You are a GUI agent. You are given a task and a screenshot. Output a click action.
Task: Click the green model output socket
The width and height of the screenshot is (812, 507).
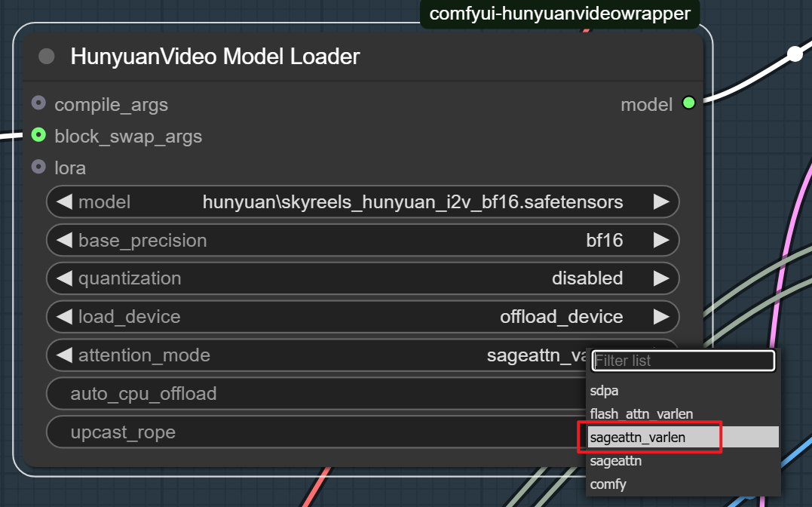(x=689, y=103)
